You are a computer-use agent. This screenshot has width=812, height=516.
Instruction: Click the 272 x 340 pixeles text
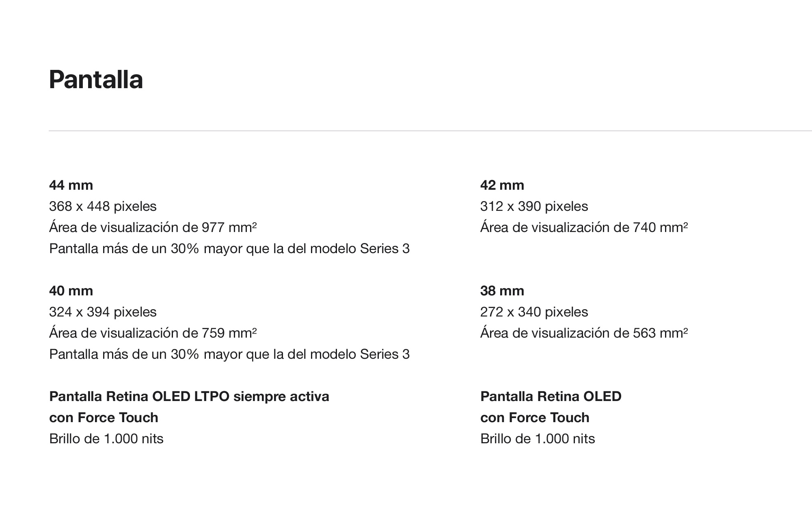coord(534,312)
